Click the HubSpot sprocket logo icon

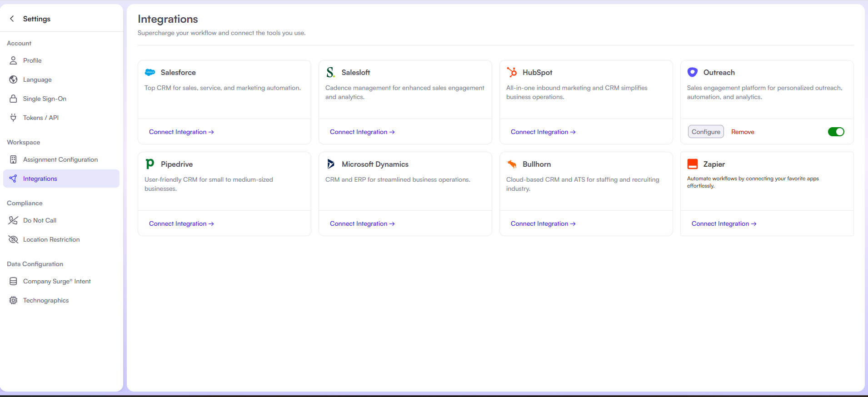coord(512,72)
